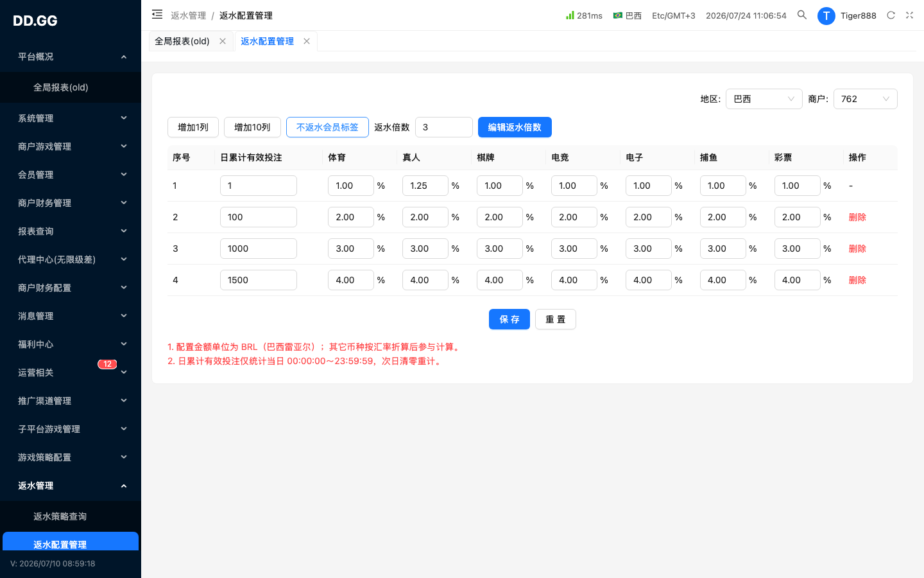Switch to the 全局报表(old) tab
Image resolution: width=924 pixels, height=578 pixels.
tap(182, 41)
